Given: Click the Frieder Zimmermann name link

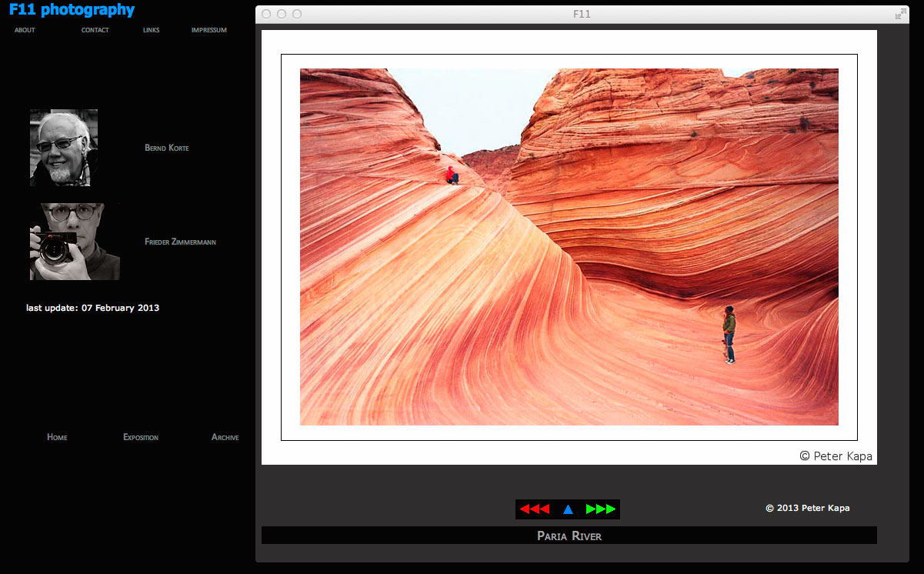Looking at the screenshot, I should pos(180,242).
